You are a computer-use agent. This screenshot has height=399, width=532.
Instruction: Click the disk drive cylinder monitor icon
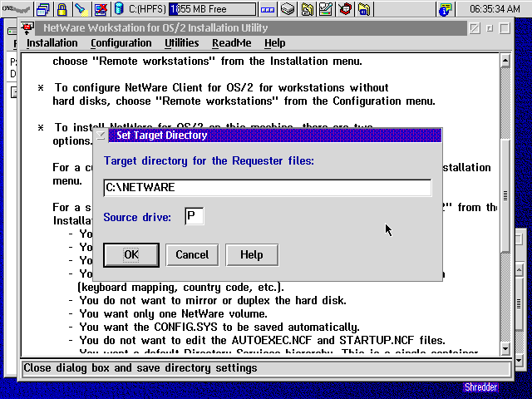point(119,8)
